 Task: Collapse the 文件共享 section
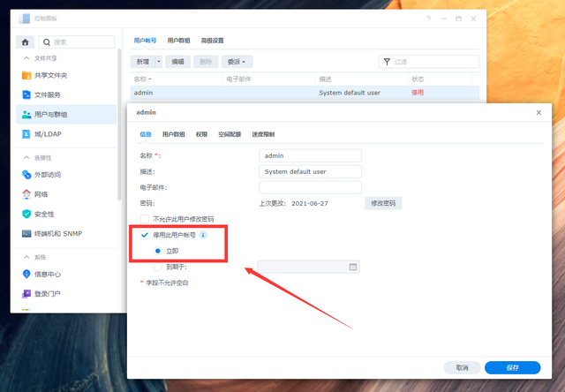[x=26, y=58]
